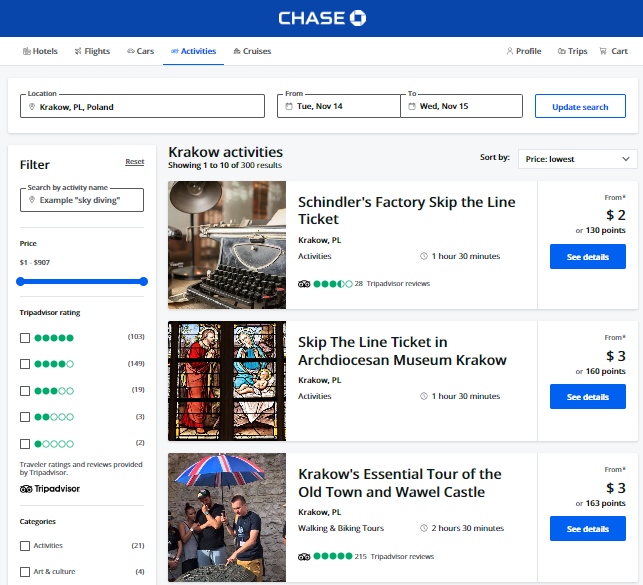Go to the Cruises tab
The width and height of the screenshot is (643, 585).
(251, 51)
